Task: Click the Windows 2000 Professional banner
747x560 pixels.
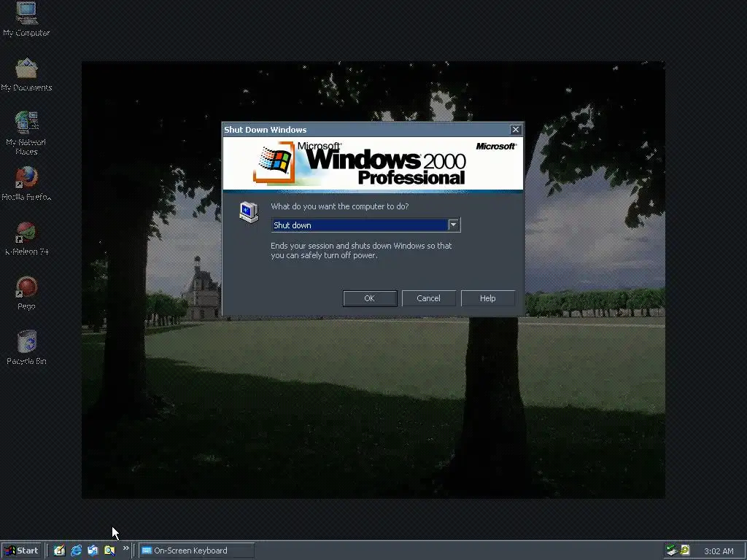Action: (373, 164)
